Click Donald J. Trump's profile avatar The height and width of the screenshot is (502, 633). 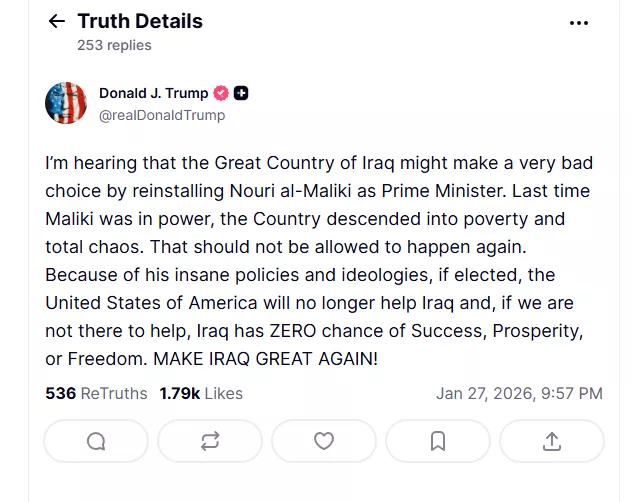(66, 103)
